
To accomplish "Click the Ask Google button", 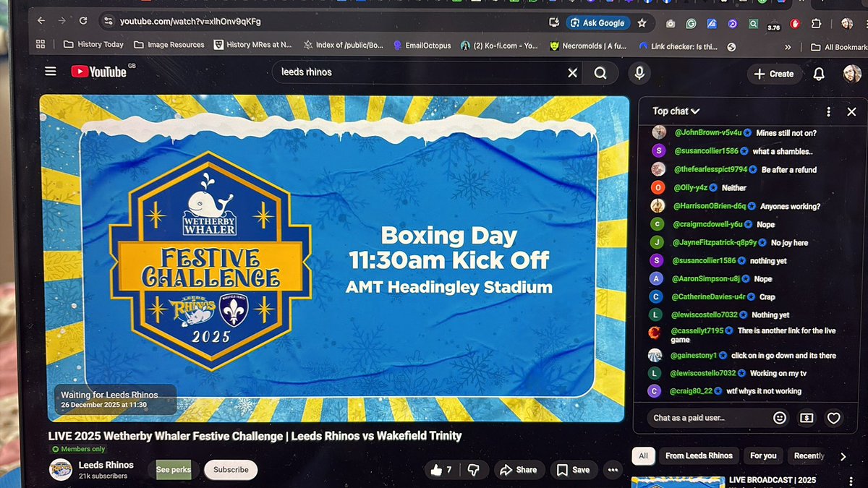I will coord(597,23).
